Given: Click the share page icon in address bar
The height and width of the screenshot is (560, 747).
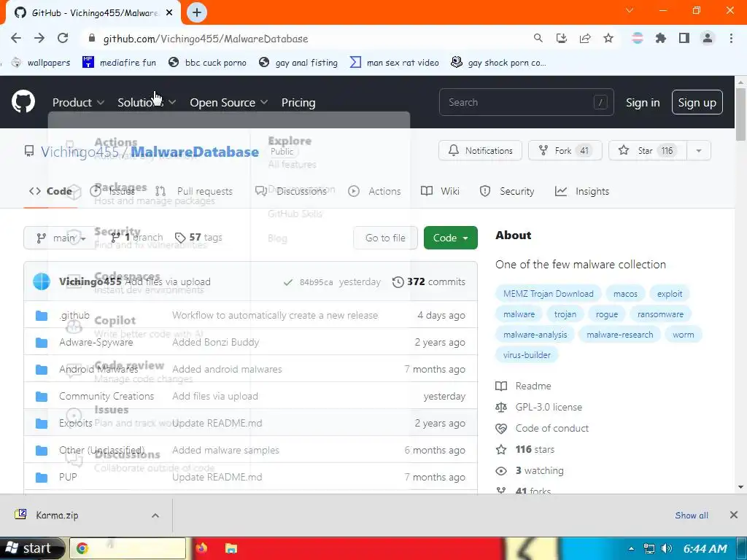Looking at the screenshot, I should 585,38.
